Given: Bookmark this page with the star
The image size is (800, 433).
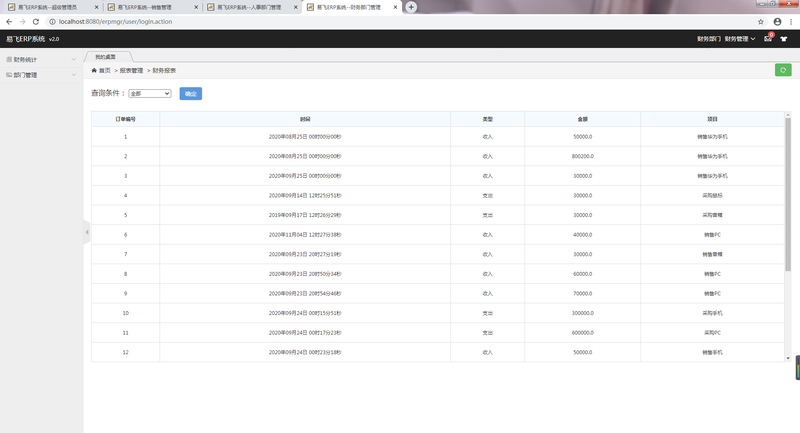Looking at the screenshot, I should coord(761,21).
